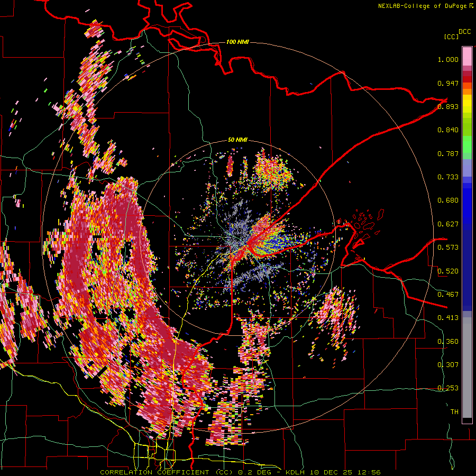The height and width of the screenshot is (476, 476).
Task: Click the 50 NMI range ring label
Action: (237, 140)
